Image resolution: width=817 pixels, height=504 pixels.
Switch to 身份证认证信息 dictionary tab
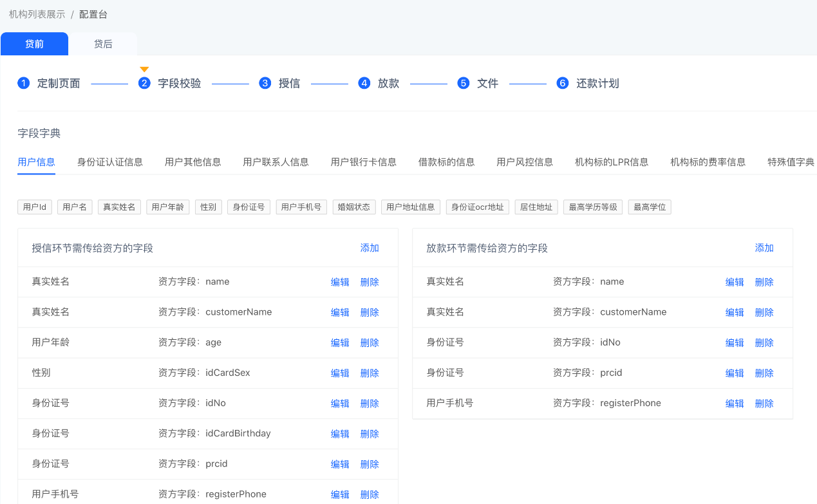[109, 162]
